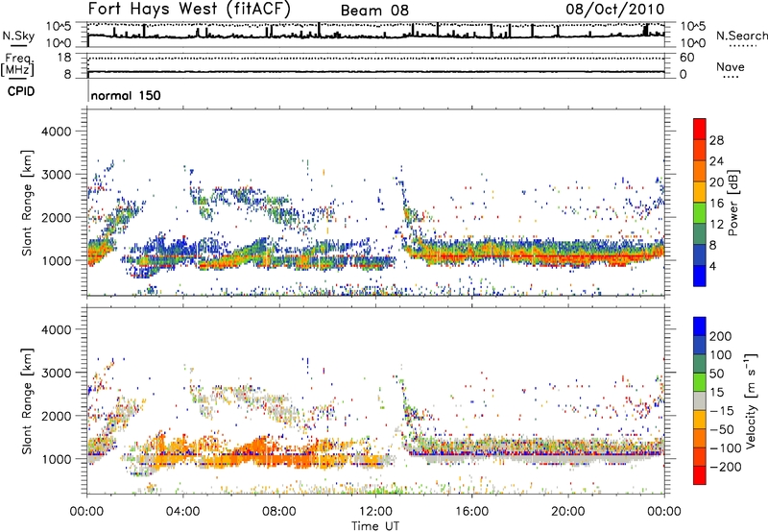Click the '2000' tick of the power panel
This screenshot has width=768, height=532.
57,217
